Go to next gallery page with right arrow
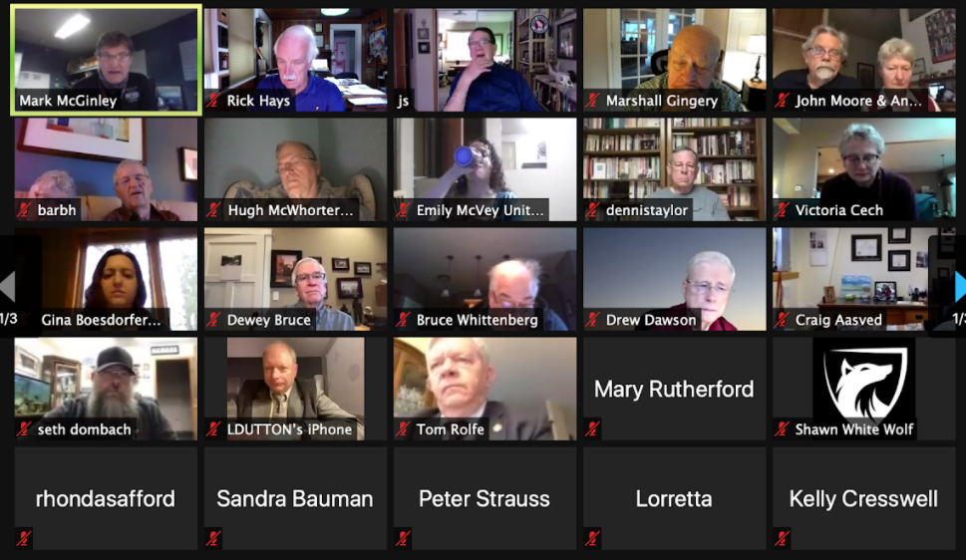The image size is (966, 560). [959, 286]
